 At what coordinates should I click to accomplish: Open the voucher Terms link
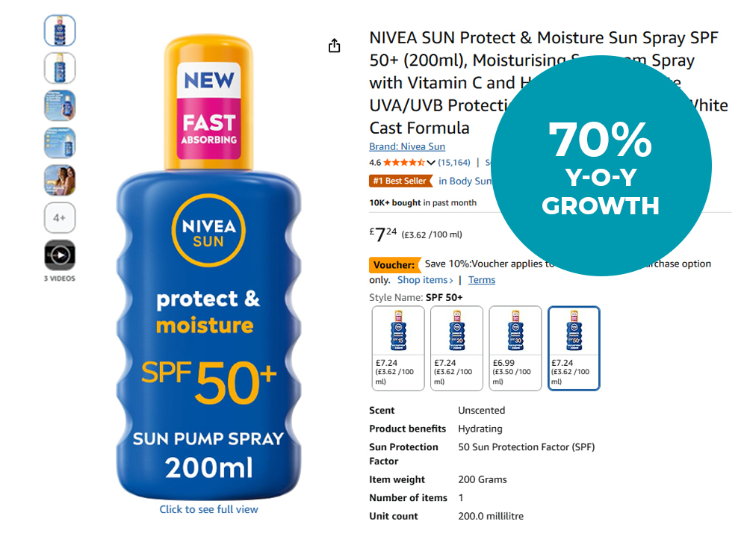[482, 280]
